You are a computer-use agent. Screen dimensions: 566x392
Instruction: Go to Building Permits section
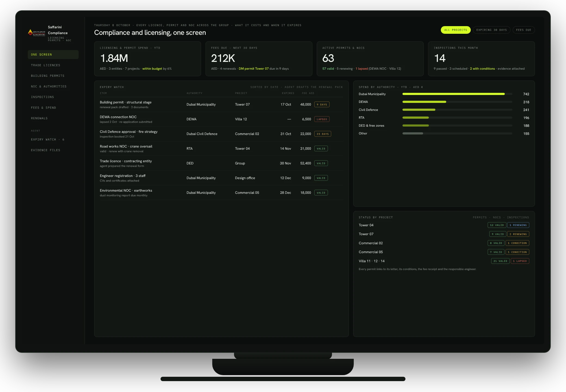pos(53,76)
